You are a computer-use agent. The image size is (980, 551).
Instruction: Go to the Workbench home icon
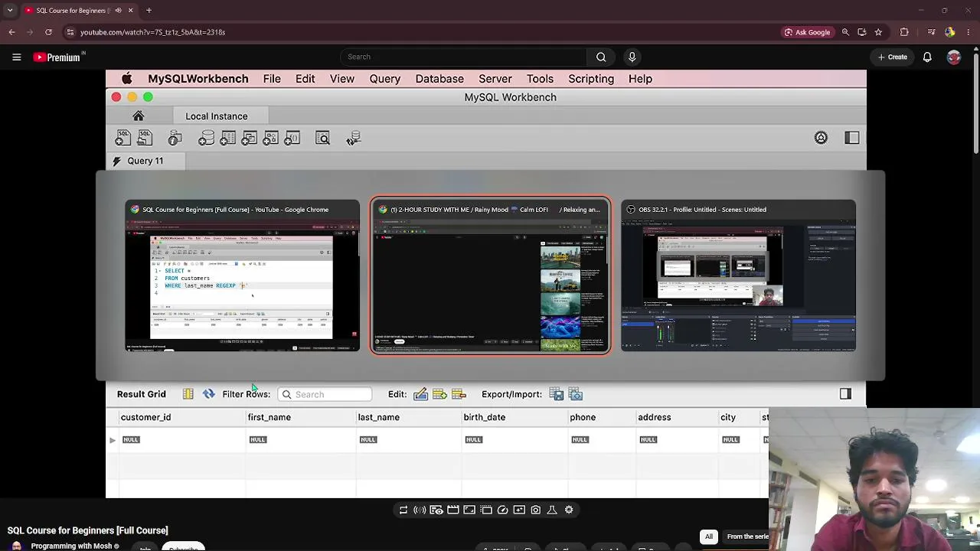[138, 116]
